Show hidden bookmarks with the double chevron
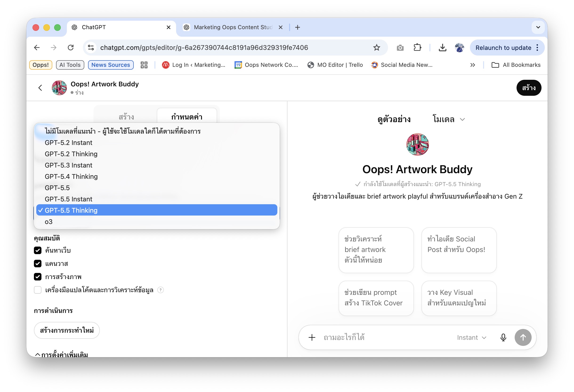This screenshot has width=574, height=392. point(473,65)
